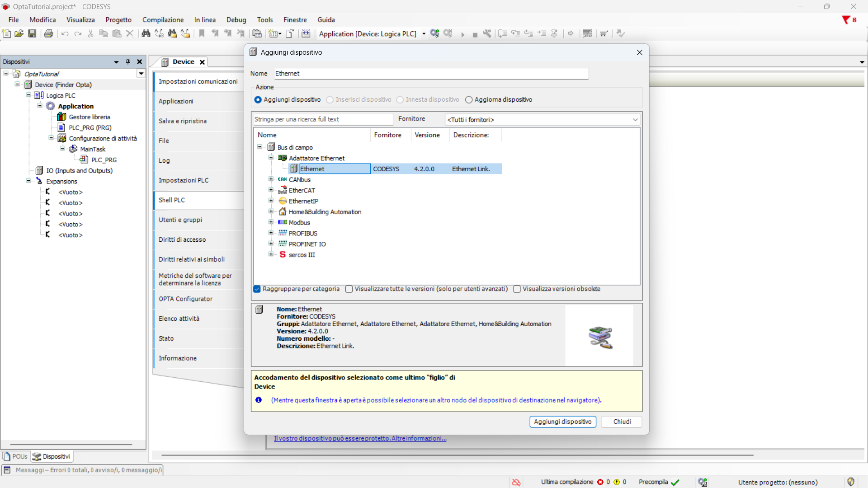
Task: Open project with folder toolbar icon
Action: (x=19, y=33)
